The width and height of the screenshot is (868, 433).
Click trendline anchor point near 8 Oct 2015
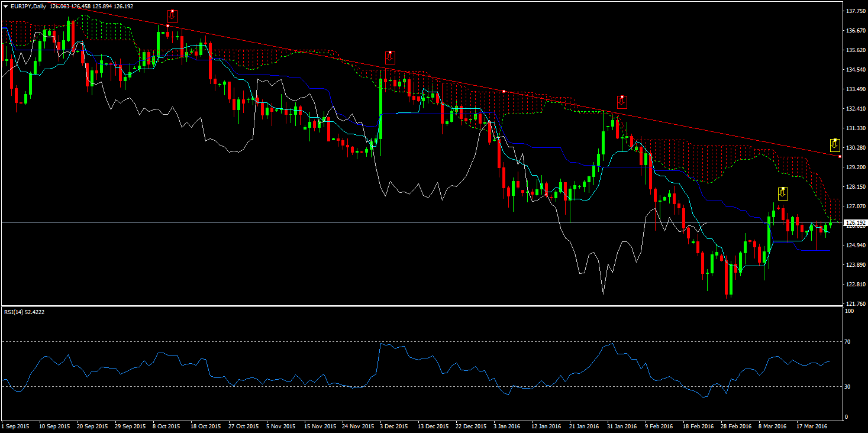pos(168,26)
